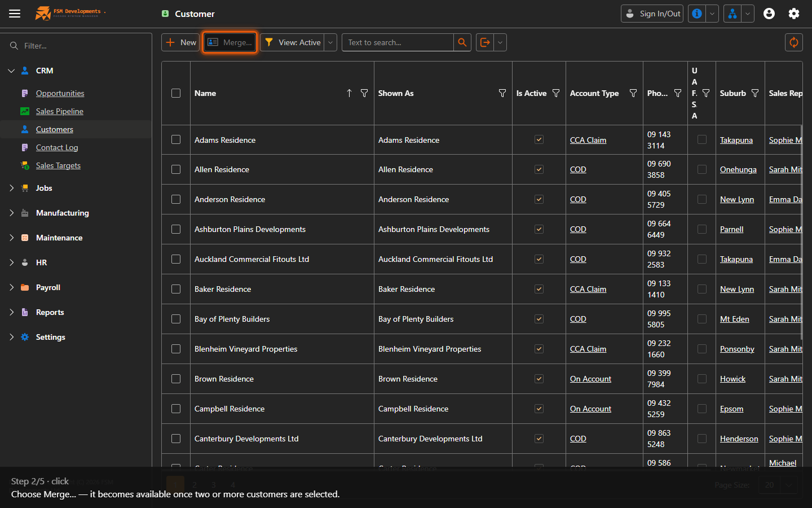Viewport: 812px width, 508px height.
Task: Select the Adams Residence row checkbox
Action: tap(176, 139)
